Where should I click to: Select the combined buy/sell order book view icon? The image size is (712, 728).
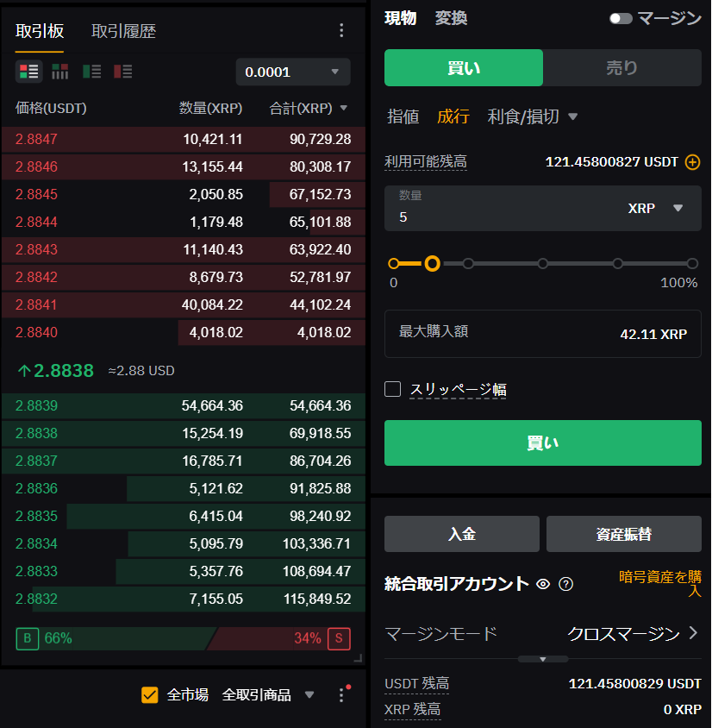[29, 72]
